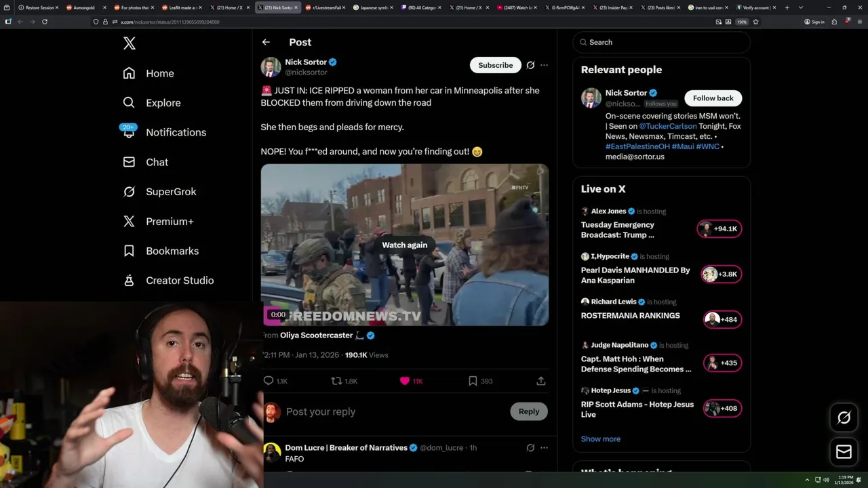Open SuperGrok in the sidebar
The image size is (868, 488).
pyautogui.click(x=159, y=192)
